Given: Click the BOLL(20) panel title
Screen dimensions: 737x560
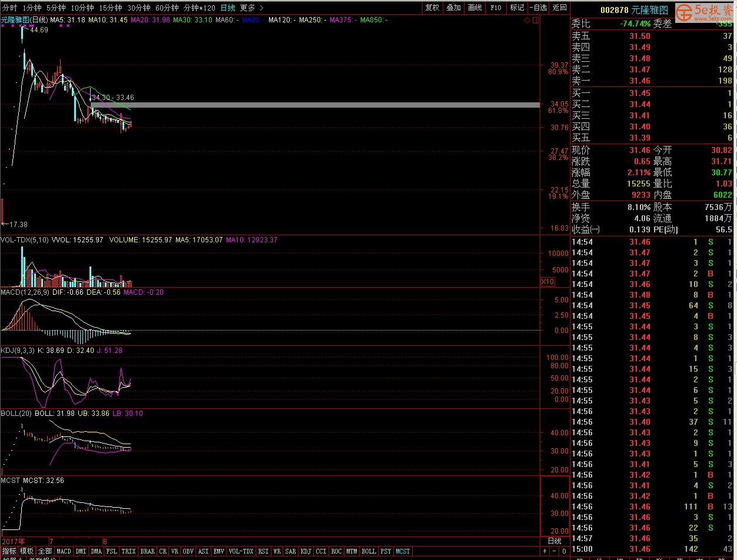Looking at the screenshot, I should tap(16, 414).
